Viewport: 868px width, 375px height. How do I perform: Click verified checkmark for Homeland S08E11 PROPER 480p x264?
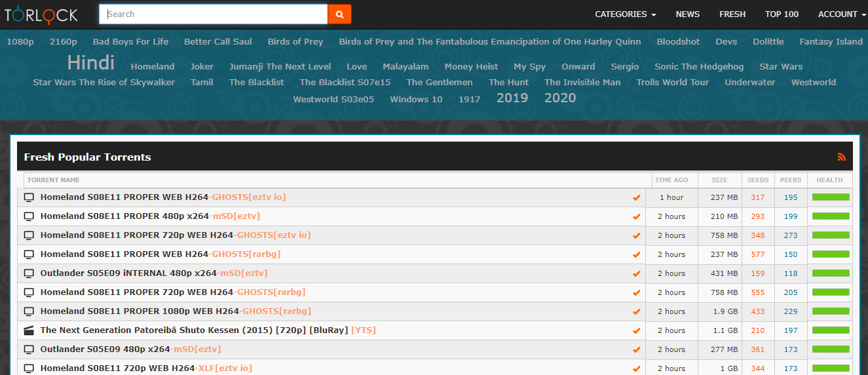[636, 216]
